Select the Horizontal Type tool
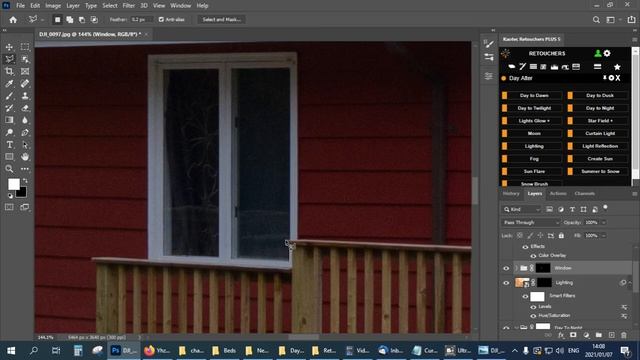640x360 pixels. pyautogui.click(x=9, y=144)
